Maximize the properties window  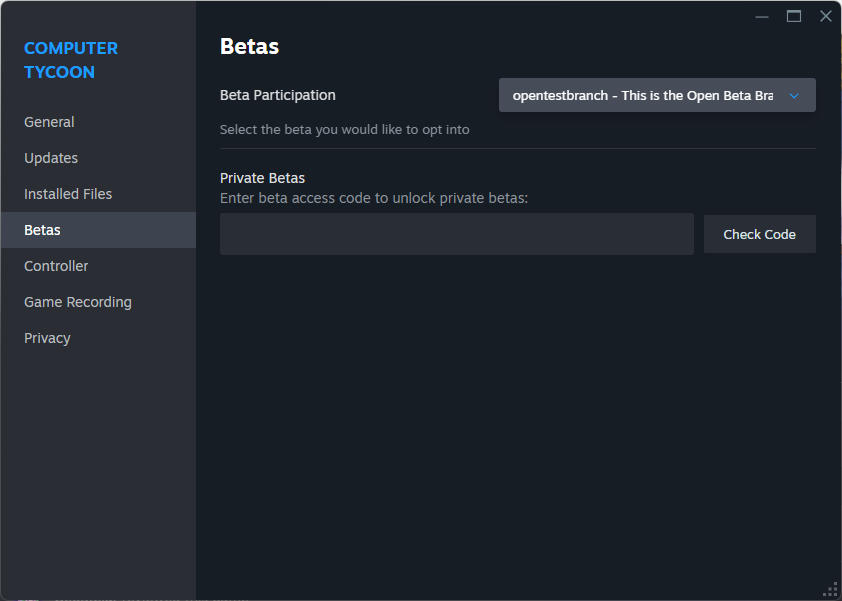[794, 17]
